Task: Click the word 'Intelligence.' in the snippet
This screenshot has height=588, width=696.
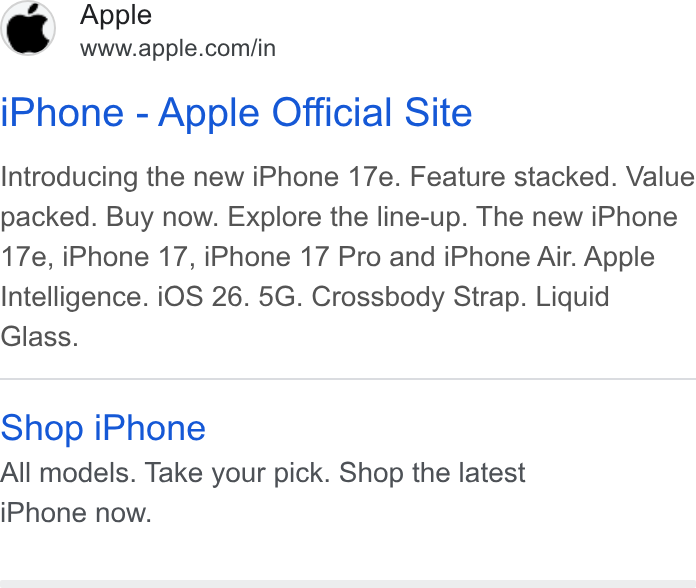Action: point(75,297)
